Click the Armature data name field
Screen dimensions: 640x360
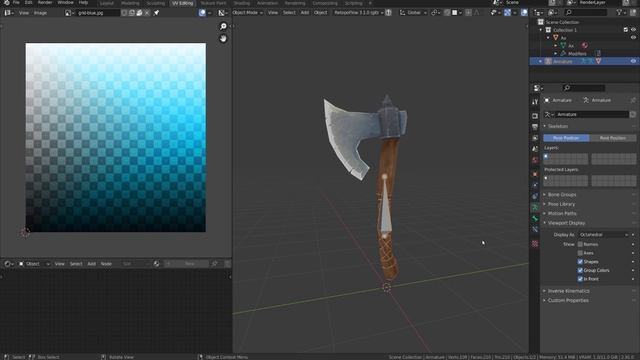click(x=592, y=114)
